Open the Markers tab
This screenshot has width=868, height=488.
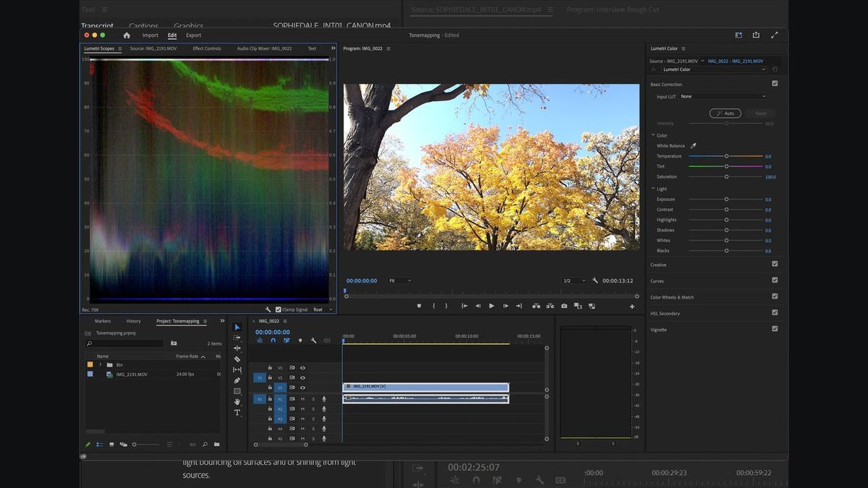pyautogui.click(x=103, y=321)
